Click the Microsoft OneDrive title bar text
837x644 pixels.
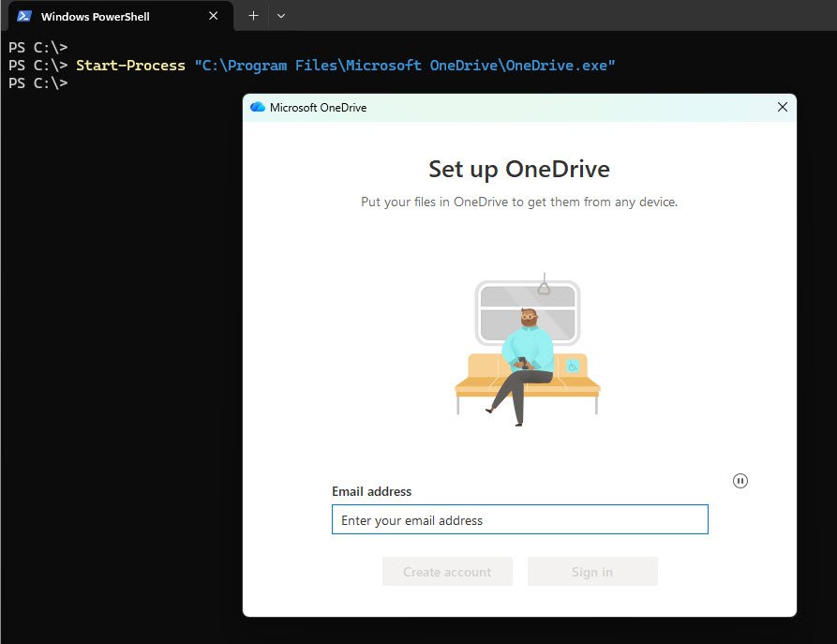[318, 108]
